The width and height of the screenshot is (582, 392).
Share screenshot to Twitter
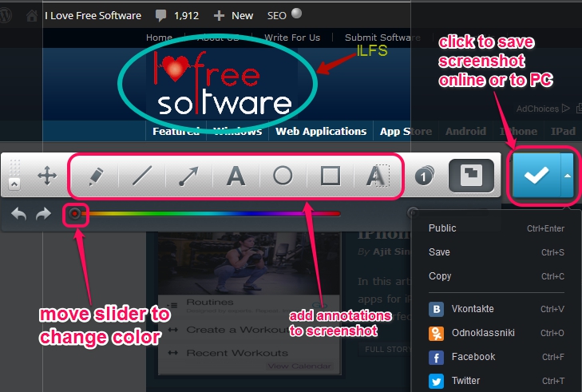point(497,381)
